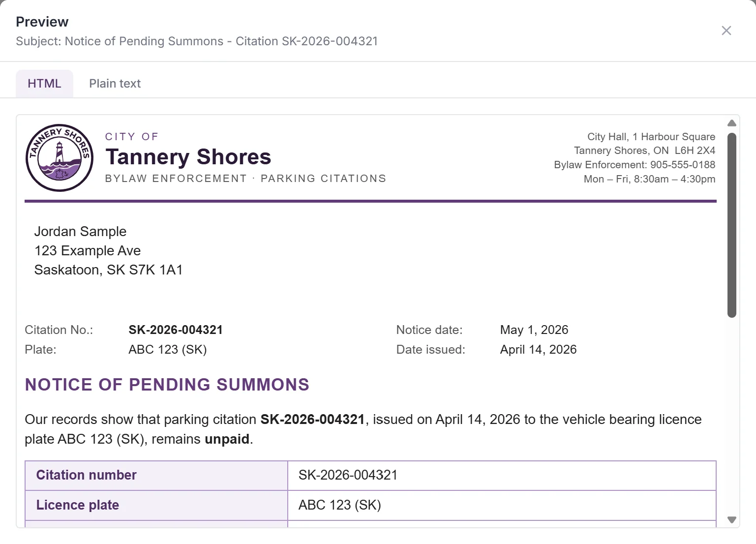Click the recipient name Jordan Sample
Viewport: 756px width, 544px height.
(80, 232)
